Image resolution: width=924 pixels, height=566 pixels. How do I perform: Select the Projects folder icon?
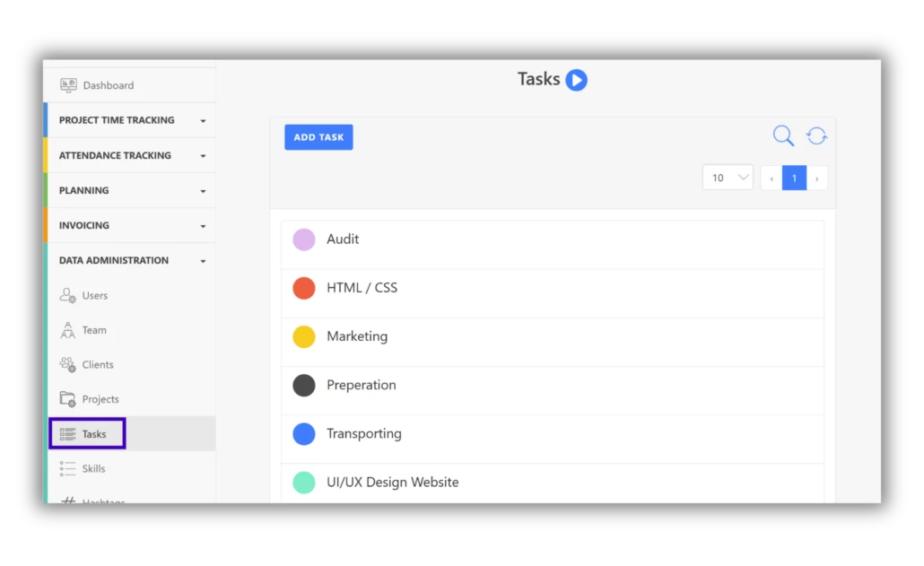[x=69, y=399]
